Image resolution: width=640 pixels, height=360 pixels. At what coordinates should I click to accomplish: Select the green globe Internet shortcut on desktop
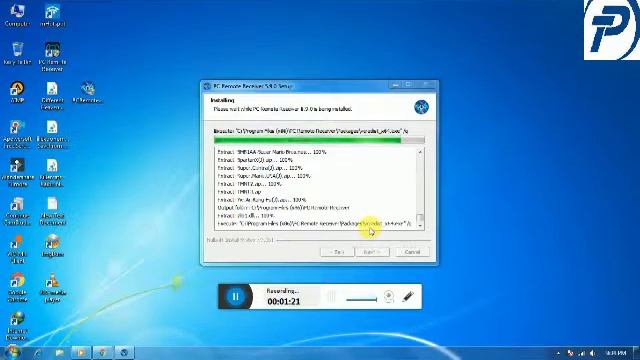click(x=17, y=326)
